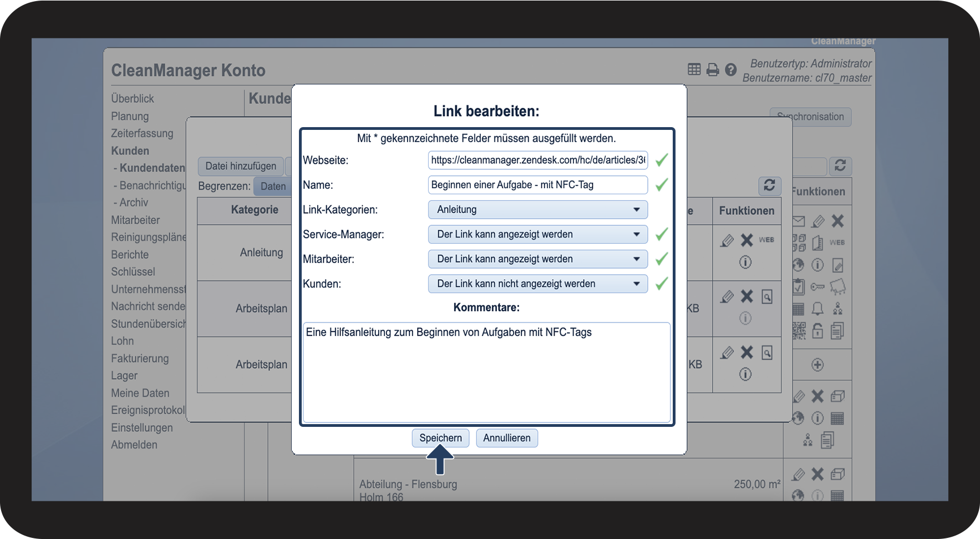
Task: Show info icon in the Anleitung row
Action: point(745,262)
